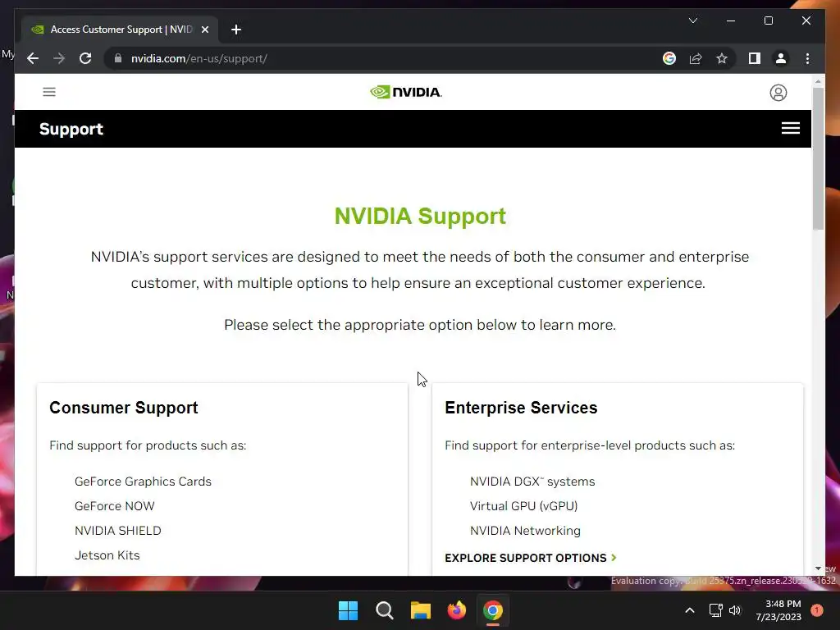Show hidden system tray icons
The width and height of the screenshot is (840, 630).
click(x=690, y=610)
